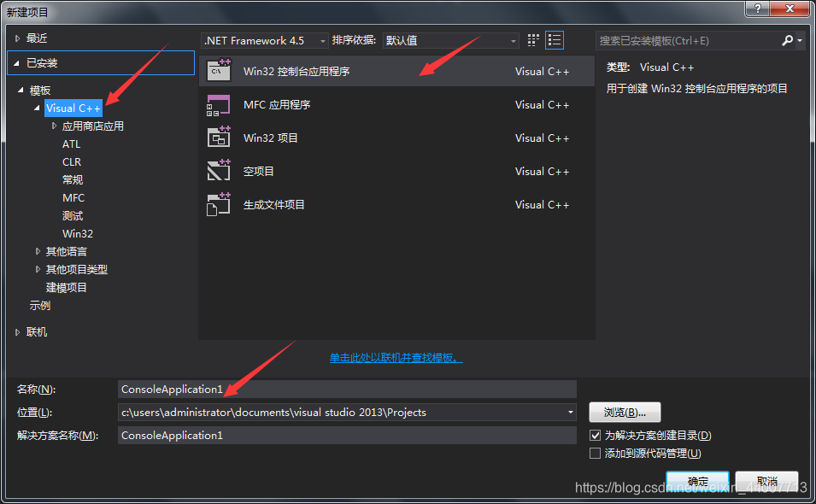Click 取消 to cancel the dialog
Viewport: 816px width, 504px height.
point(766,481)
